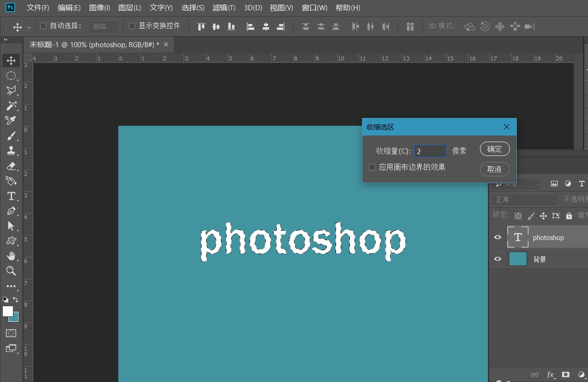
Task: Click Align left edges icon
Action: point(250,26)
